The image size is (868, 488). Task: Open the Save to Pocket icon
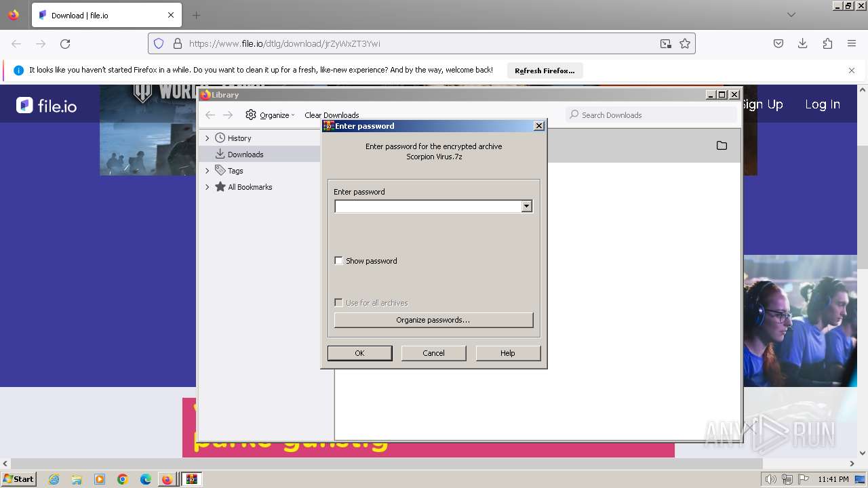pos(778,43)
